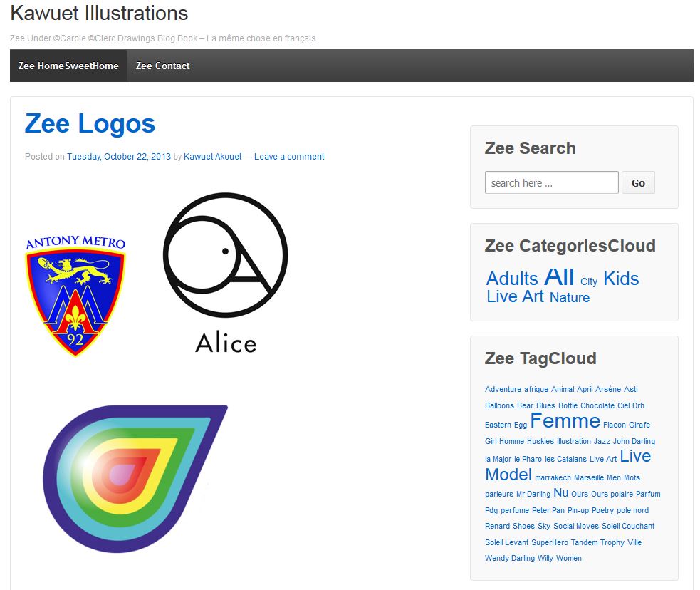Click the le Pharo tag
Viewport: 700px width, 590px height.
[x=528, y=459]
